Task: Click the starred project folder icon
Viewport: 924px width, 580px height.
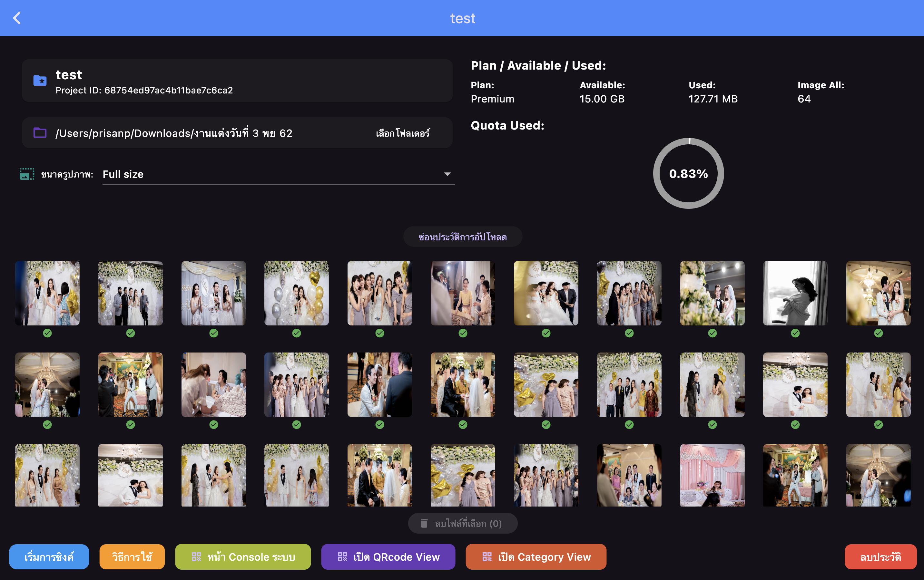Action: point(40,80)
